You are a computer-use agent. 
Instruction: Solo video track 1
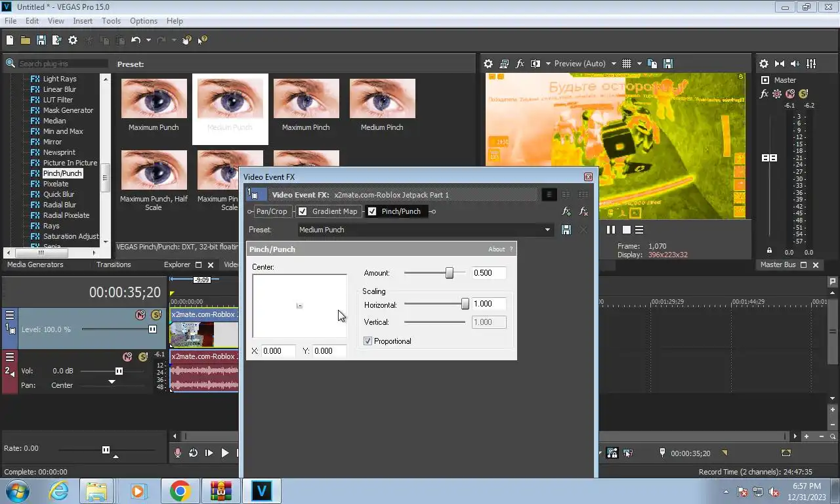tap(156, 315)
